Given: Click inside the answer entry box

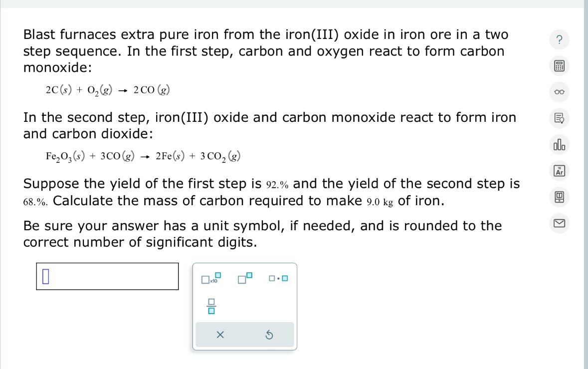Looking at the screenshot, I should [107, 276].
